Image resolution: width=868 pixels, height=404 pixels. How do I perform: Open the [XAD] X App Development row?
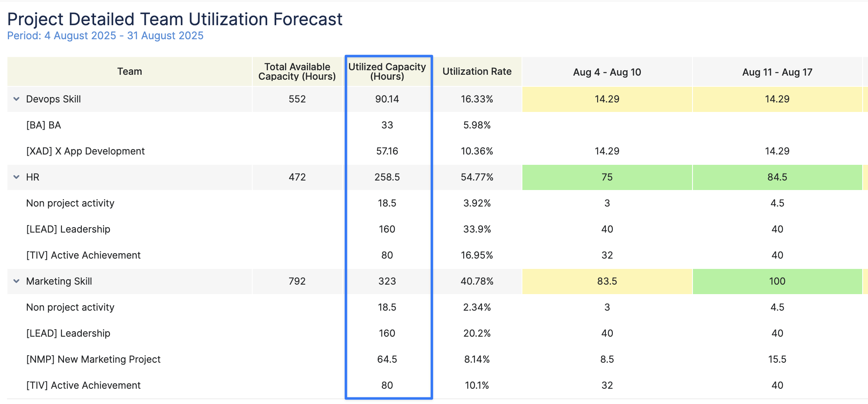[x=85, y=151]
